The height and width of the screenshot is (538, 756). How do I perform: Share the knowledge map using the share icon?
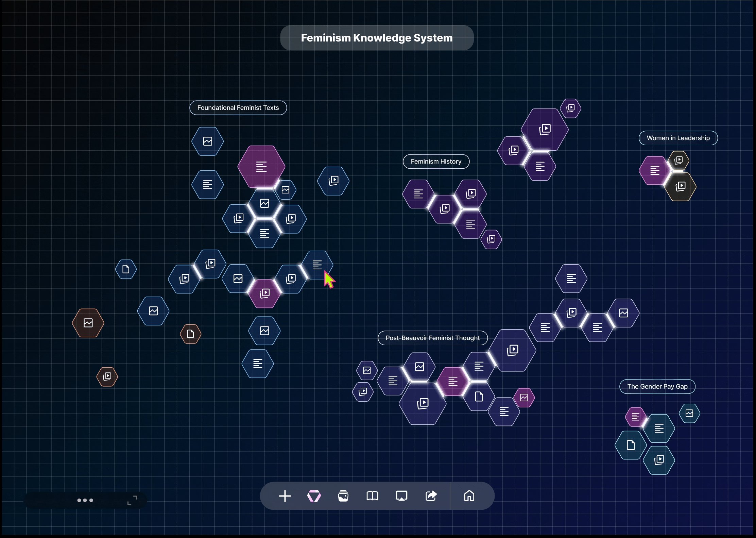coord(431,496)
